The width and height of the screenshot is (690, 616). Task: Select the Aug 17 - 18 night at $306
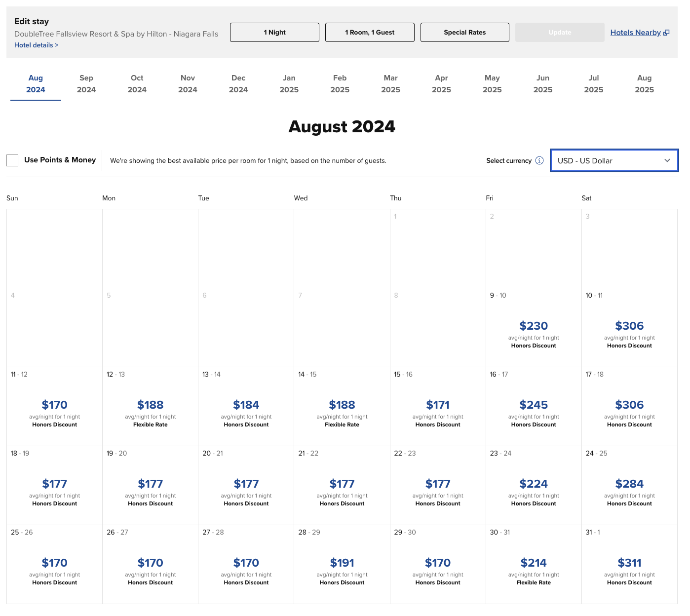(x=629, y=407)
